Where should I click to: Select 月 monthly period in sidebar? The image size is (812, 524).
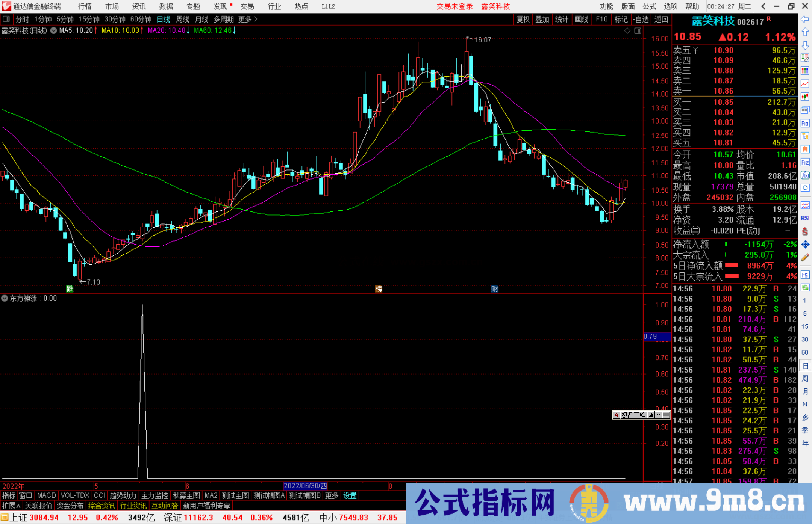pyautogui.click(x=805, y=391)
